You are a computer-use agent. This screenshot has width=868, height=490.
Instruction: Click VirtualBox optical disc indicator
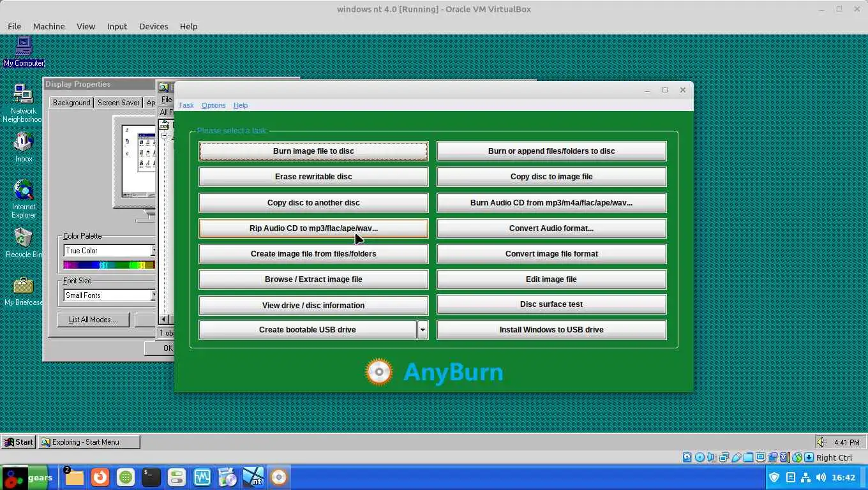pyautogui.click(x=700, y=457)
